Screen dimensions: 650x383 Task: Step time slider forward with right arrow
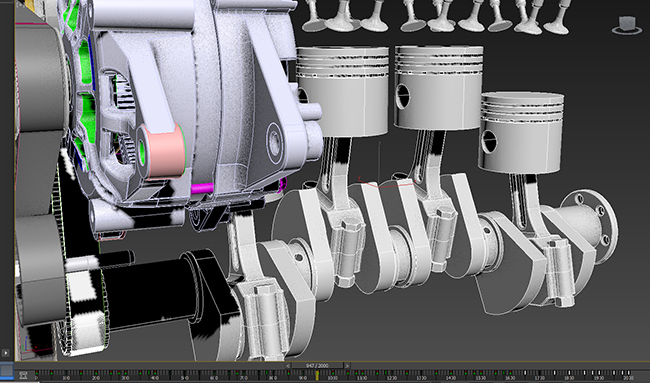pos(347,366)
